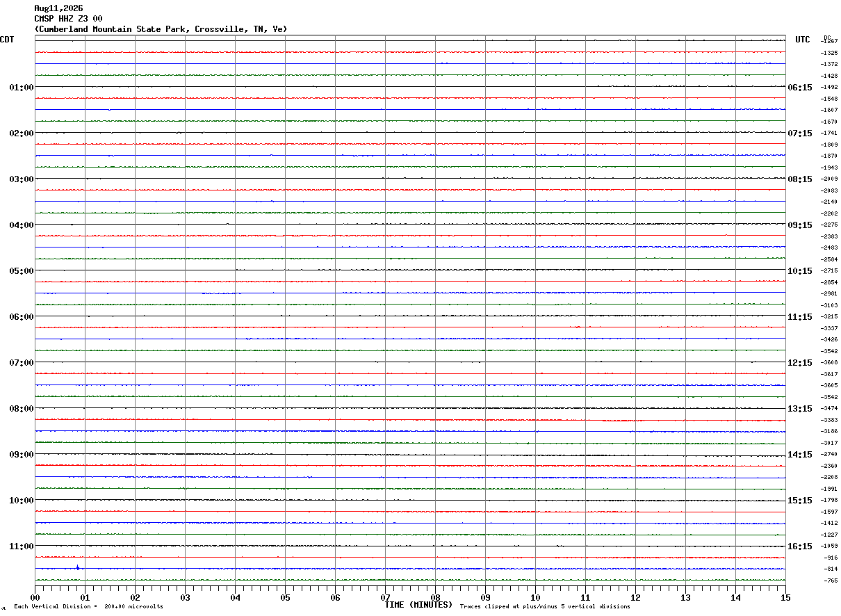Screen dimensions: 841x616
Task: Click the 12:15 UTC time label
Action: 799,363
